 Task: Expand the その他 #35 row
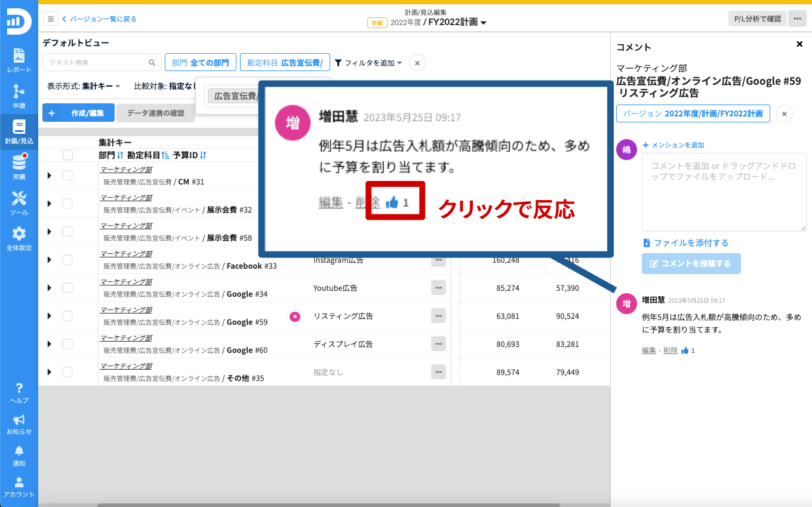[x=50, y=372]
